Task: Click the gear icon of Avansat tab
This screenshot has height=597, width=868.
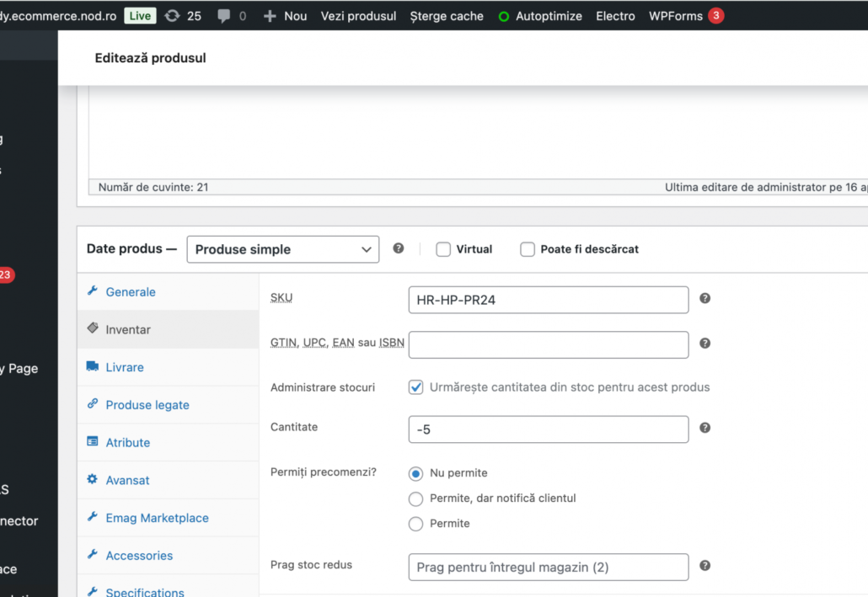Action: (93, 479)
